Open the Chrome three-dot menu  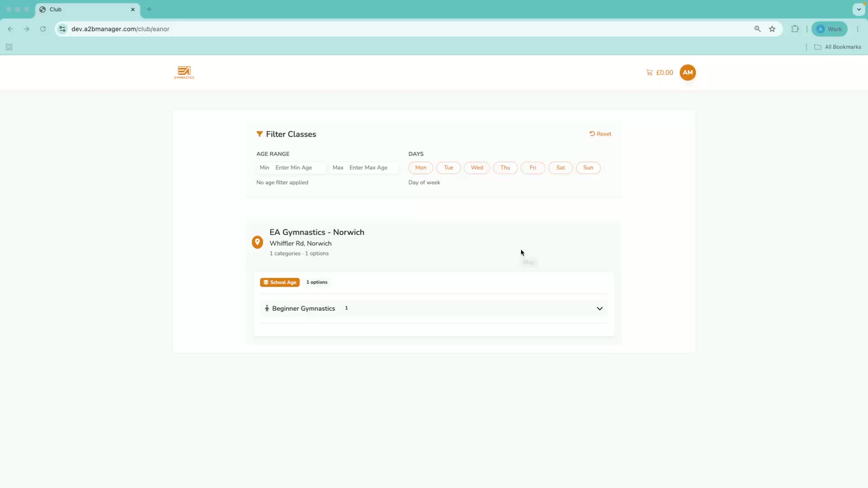(x=858, y=29)
